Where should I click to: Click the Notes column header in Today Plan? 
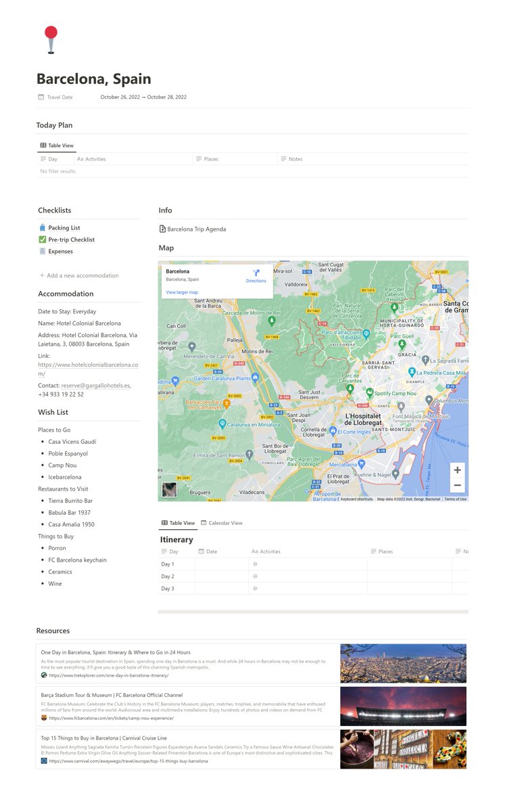click(372, 159)
